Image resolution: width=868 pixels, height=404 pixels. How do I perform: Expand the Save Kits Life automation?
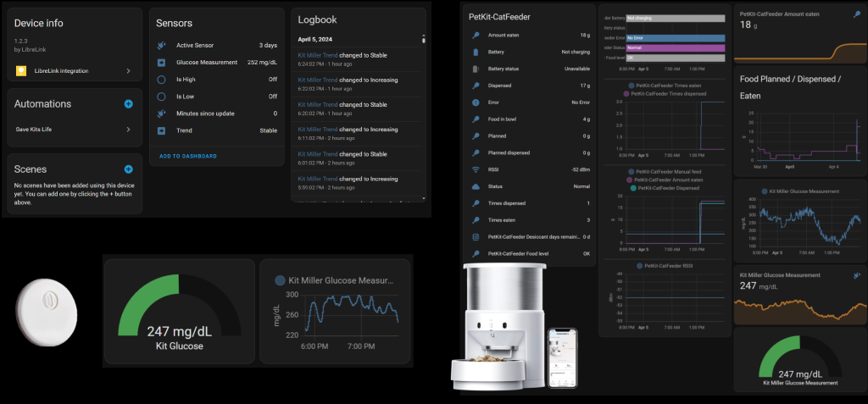[x=128, y=130]
